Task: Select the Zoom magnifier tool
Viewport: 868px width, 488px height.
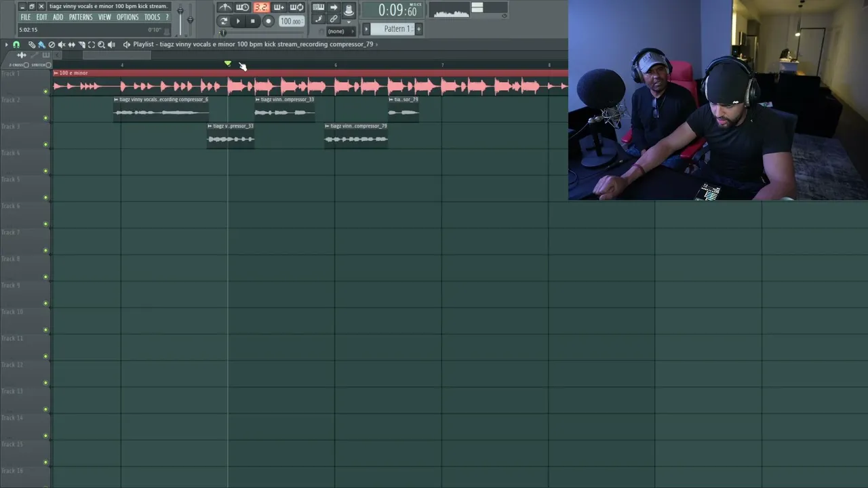Action: pyautogui.click(x=101, y=45)
